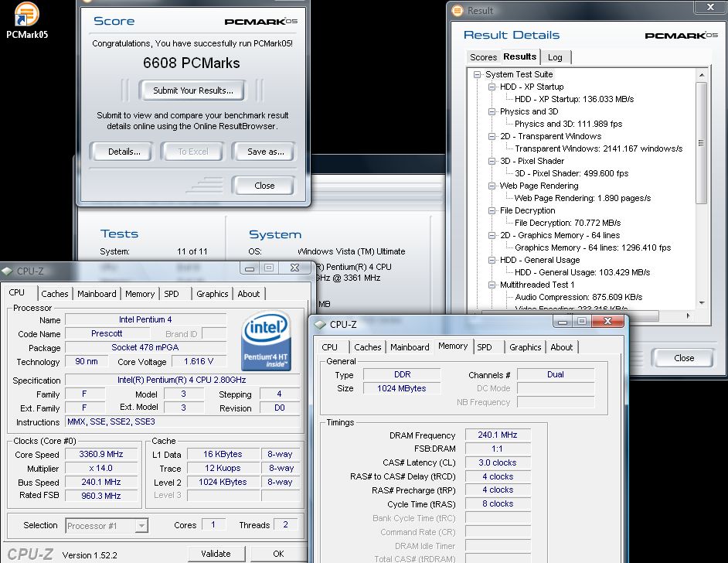Click the Intel Pentium 4 HT logo
Image resolution: width=728 pixels, height=563 pixels.
tap(266, 340)
